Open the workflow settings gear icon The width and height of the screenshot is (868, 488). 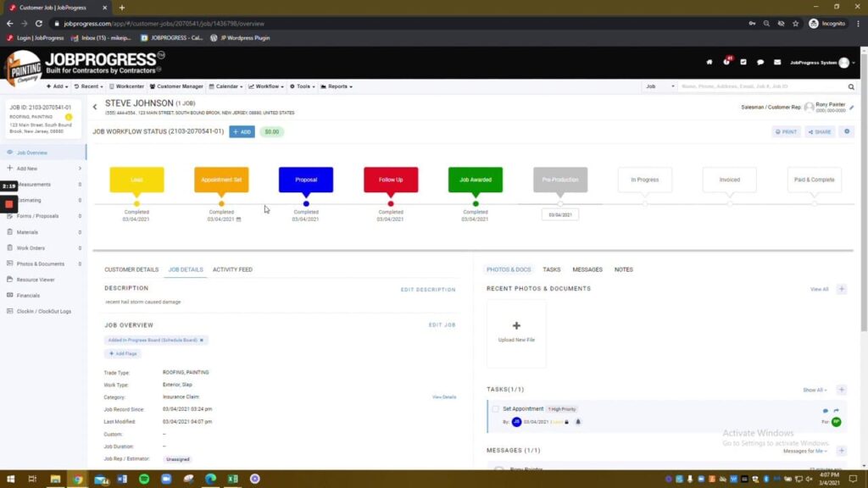(x=845, y=131)
